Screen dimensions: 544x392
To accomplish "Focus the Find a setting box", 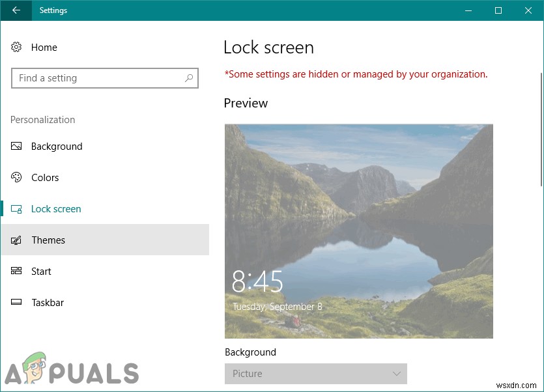I will pos(105,78).
